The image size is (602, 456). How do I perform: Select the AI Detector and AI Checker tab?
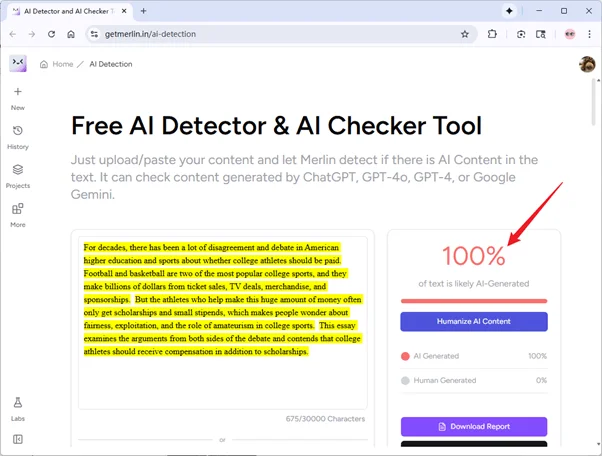[70, 12]
